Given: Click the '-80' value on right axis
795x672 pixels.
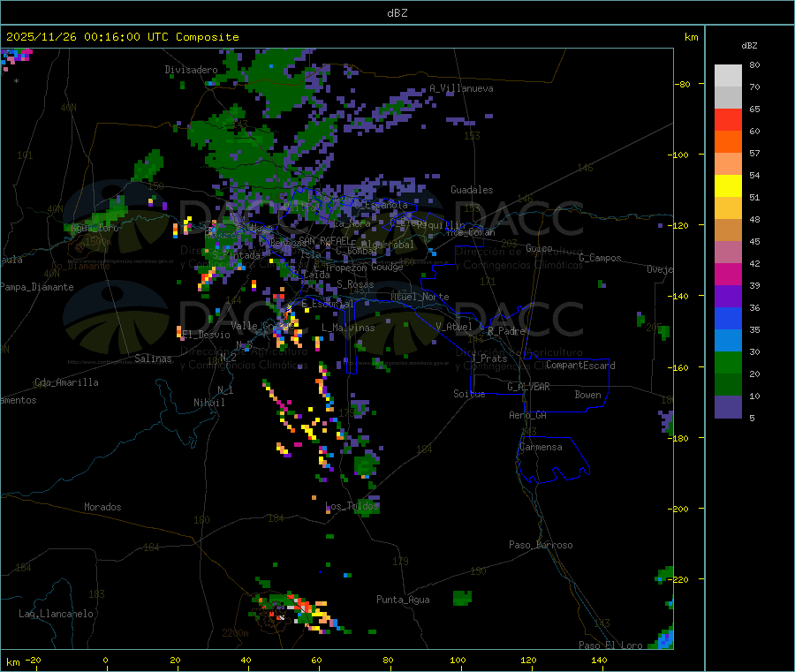Looking at the screenshot, I should 683,85.
